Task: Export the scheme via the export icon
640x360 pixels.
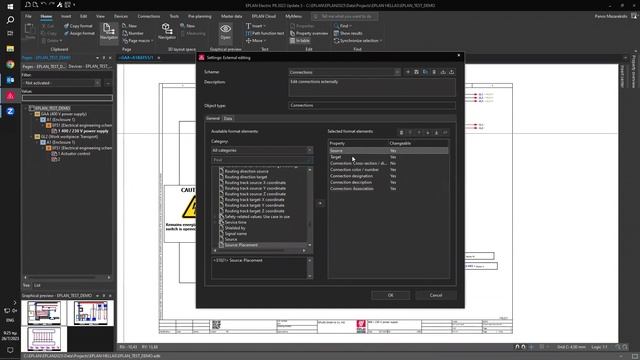Action: [x=452, y=72]
